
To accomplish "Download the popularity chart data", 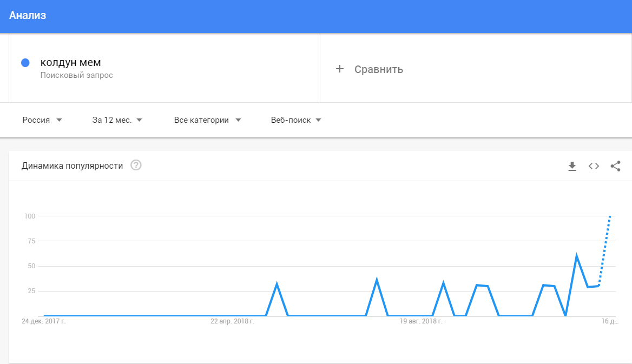I will pyautogui.click(x=572, y=166).
